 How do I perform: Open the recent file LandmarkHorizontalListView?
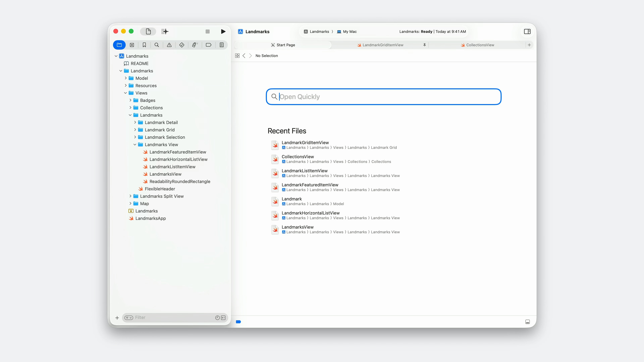[x=310, y=213]
